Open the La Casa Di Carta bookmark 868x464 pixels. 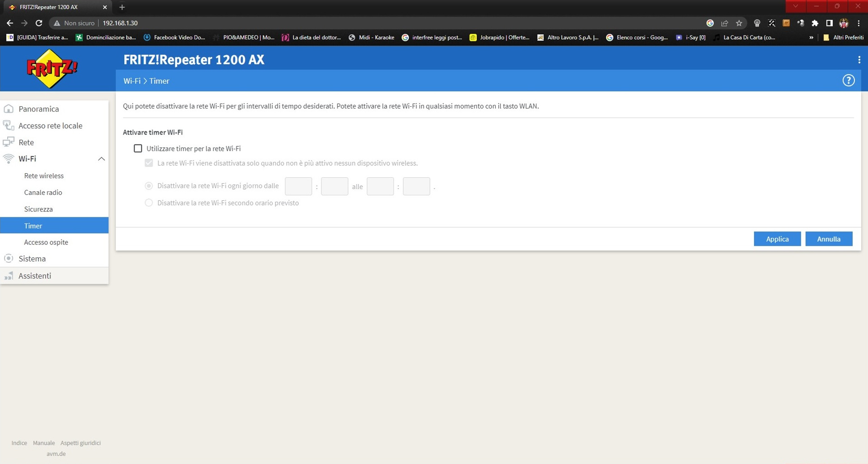744,37
